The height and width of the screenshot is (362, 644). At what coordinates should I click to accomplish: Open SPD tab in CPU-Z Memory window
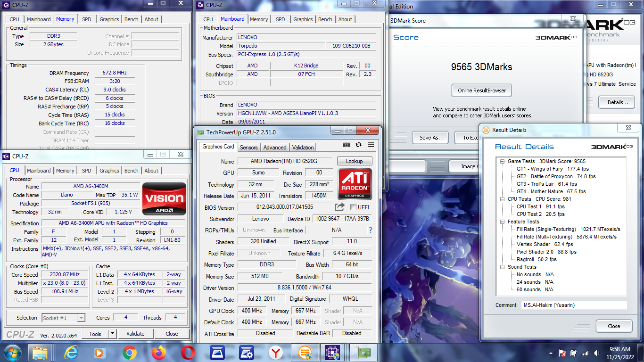(87, 19)
